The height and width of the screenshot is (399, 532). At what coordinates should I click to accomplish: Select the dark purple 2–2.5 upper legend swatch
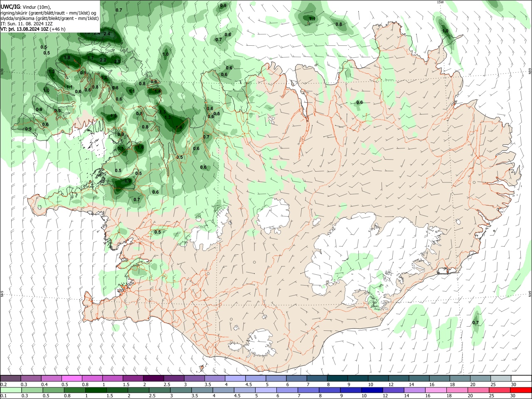153,378
